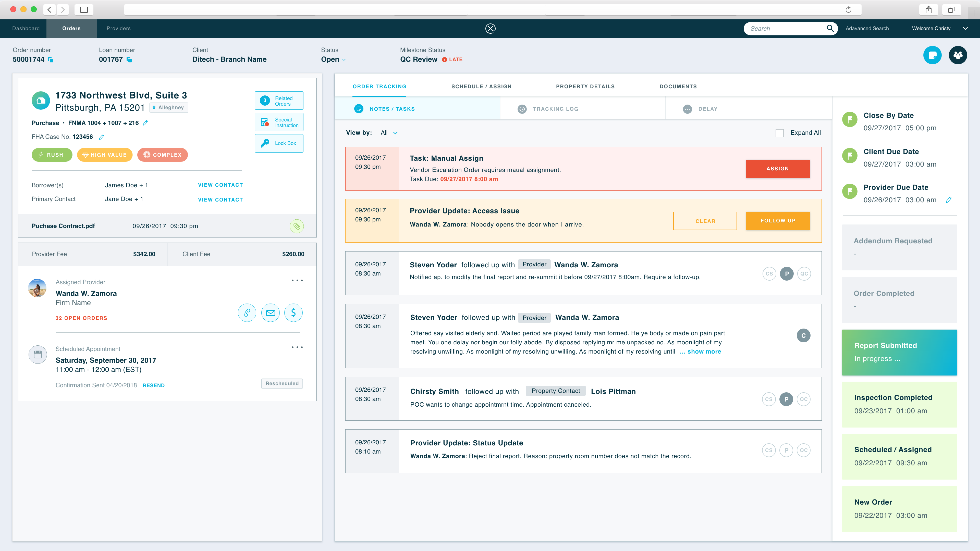This screenshot has height=551, width=980.
Task: Click the dollar fee icon for provider
Action: 293,313
